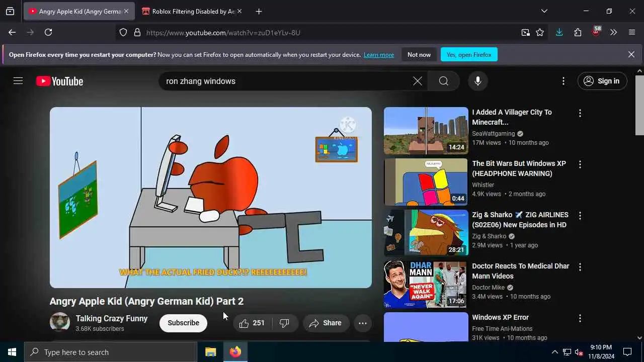Show more tools overflow chevron
This screenshot has height=362, width=644.
point(613,32)
